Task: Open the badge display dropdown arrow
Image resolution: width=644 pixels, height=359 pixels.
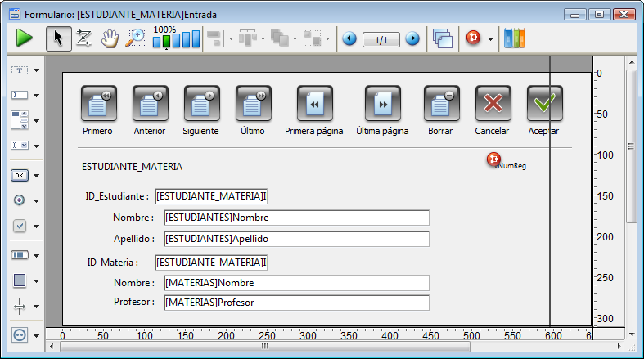Action: [x=489, y=39]
